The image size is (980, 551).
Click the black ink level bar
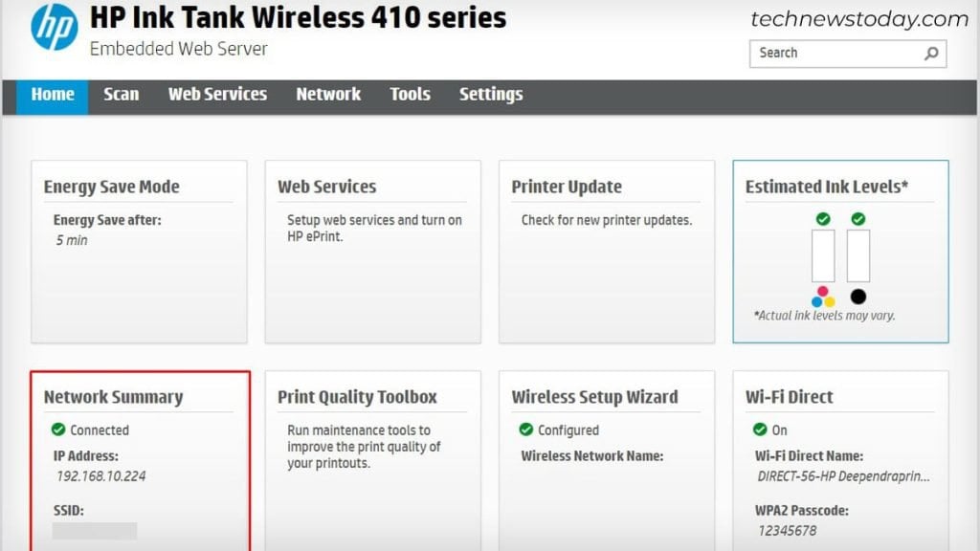coord(857,255)
